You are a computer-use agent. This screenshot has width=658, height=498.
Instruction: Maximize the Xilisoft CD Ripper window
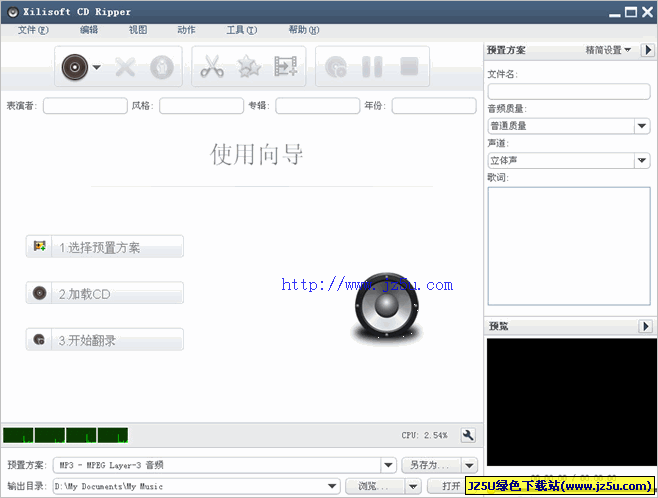pos(631,12)
